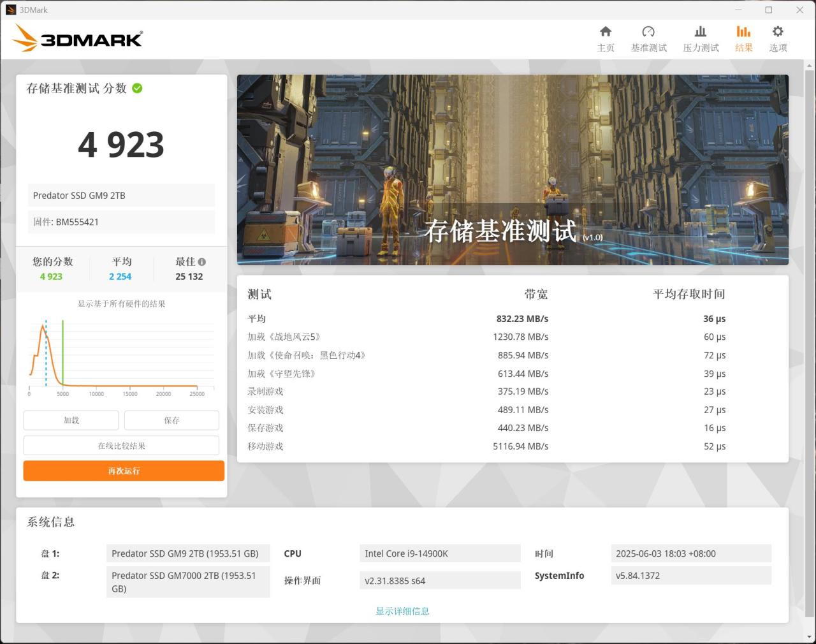Click the 操作界面 version v2.31.8385 s64
816x644 pixels.
(x=440, y=581)
